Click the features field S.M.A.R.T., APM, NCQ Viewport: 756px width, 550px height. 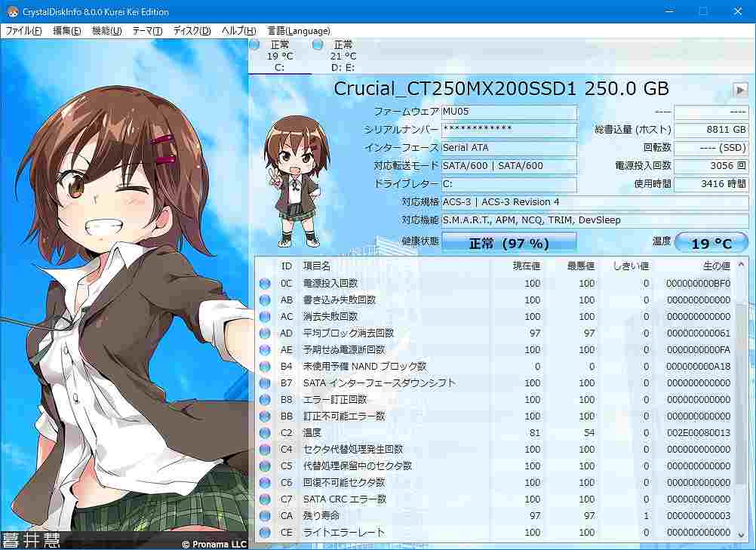coord(595,220)
